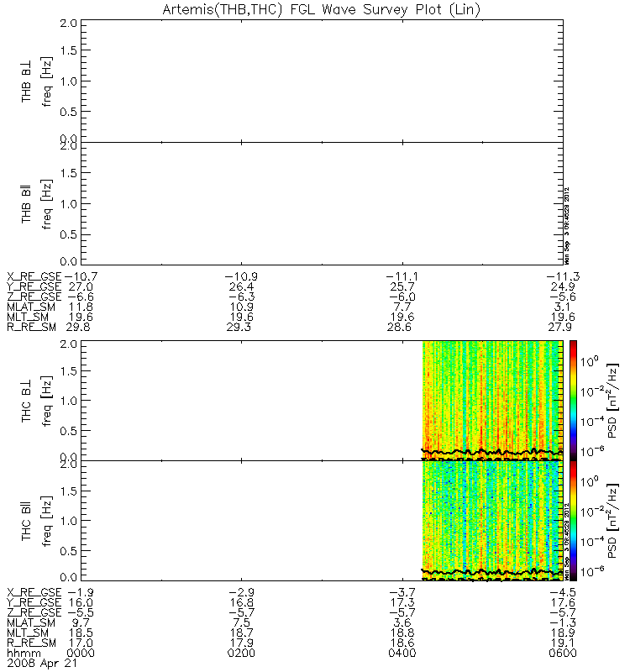Click R_RE_SM row label in THC ephemeris block
Viewport: 630px width, 672px height.
[x=31, y=643]
